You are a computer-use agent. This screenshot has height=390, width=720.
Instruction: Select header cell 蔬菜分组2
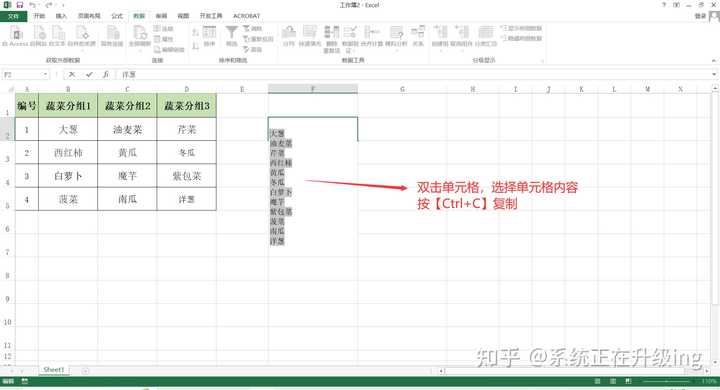[x=127, y=106]
